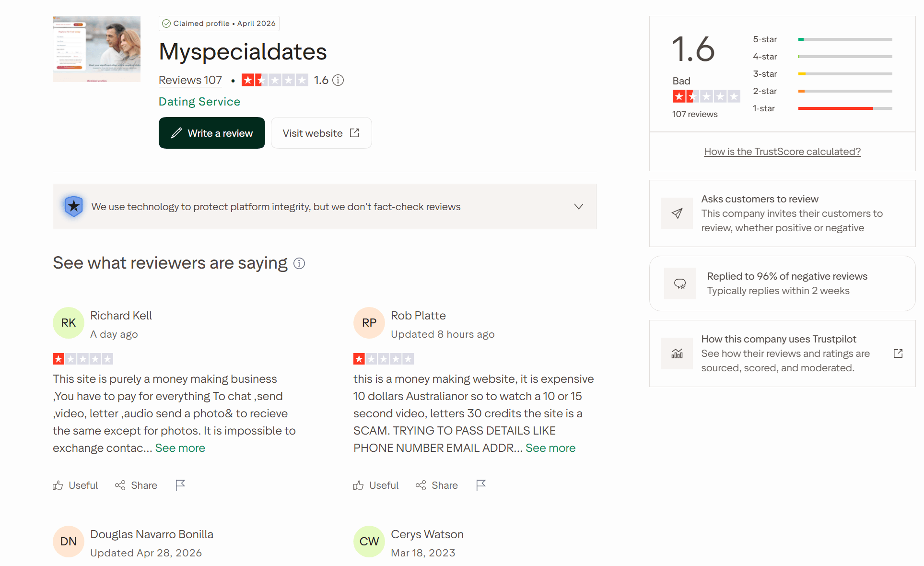Screen dimensions: 924x566
Task: Click the 'Claimed profile • April 2026' badge
Action: pos(219,24)
